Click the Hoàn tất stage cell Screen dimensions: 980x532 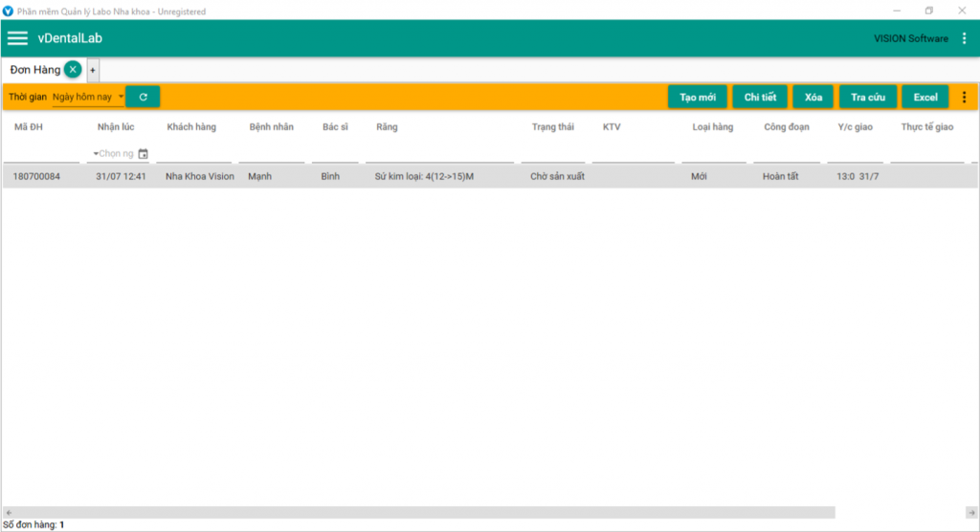pyautogui.click(x=781, y=176)
